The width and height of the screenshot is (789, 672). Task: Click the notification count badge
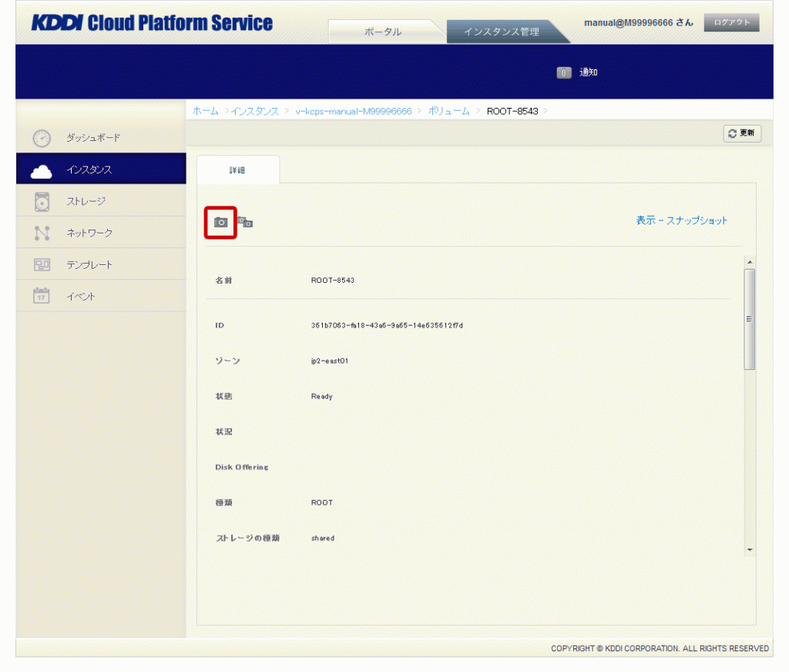click(563, 72)
